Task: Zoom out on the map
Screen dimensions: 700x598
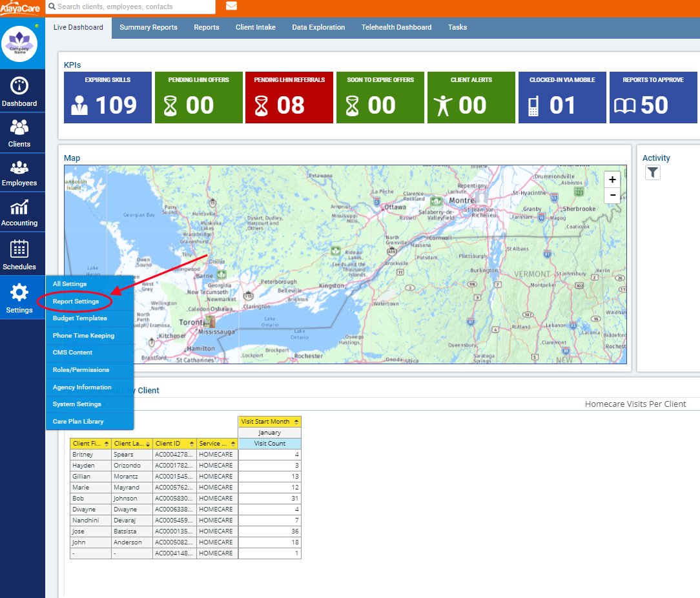Action: 612,195
